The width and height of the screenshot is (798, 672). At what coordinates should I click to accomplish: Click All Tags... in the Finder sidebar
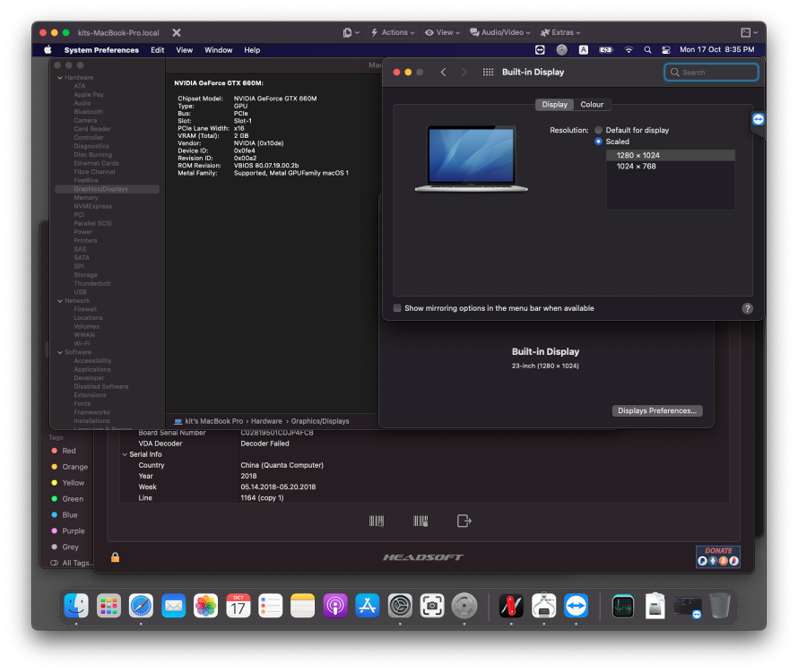tap(73, 564)
